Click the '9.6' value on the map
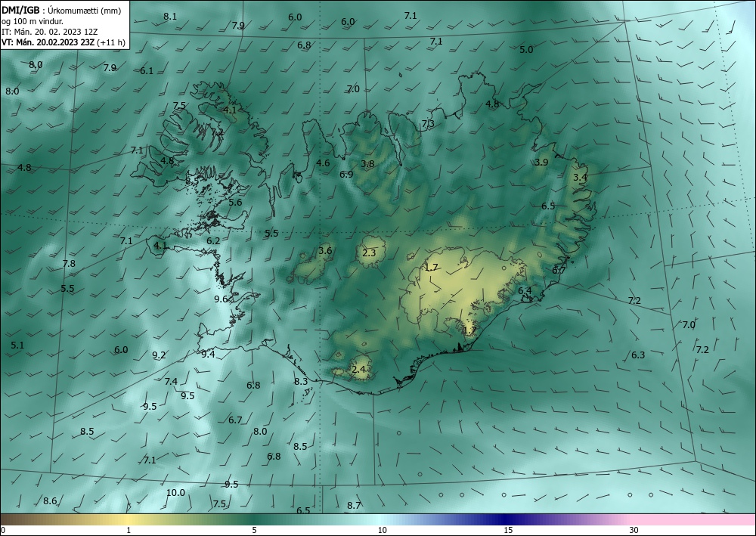756x536 pixels. (221, 299)
